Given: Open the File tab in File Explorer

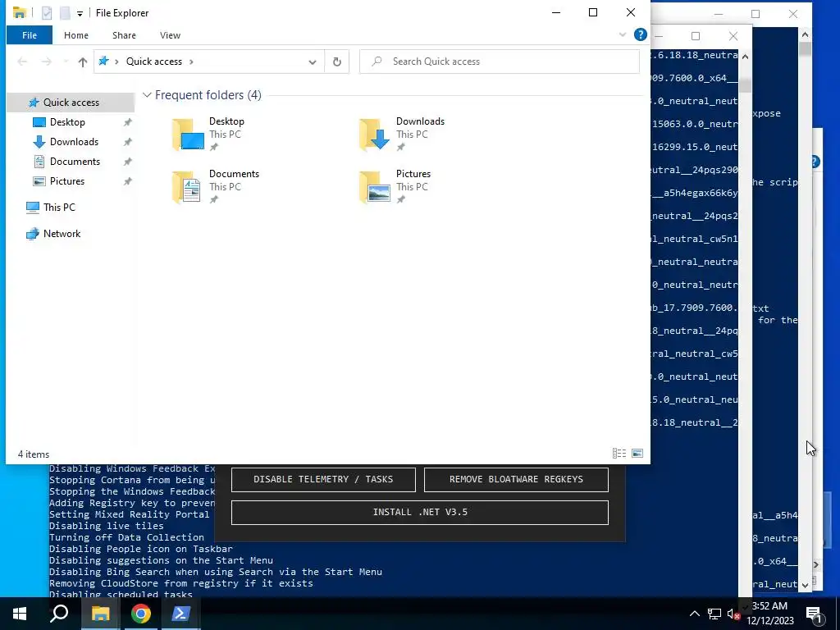Looking at the screenshot, I should click(x=30, y=35).
